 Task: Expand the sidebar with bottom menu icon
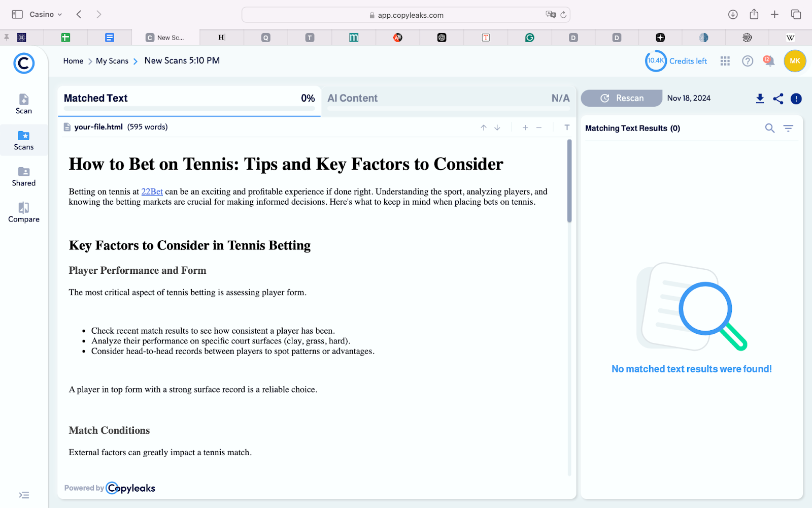tap(24, 495)
